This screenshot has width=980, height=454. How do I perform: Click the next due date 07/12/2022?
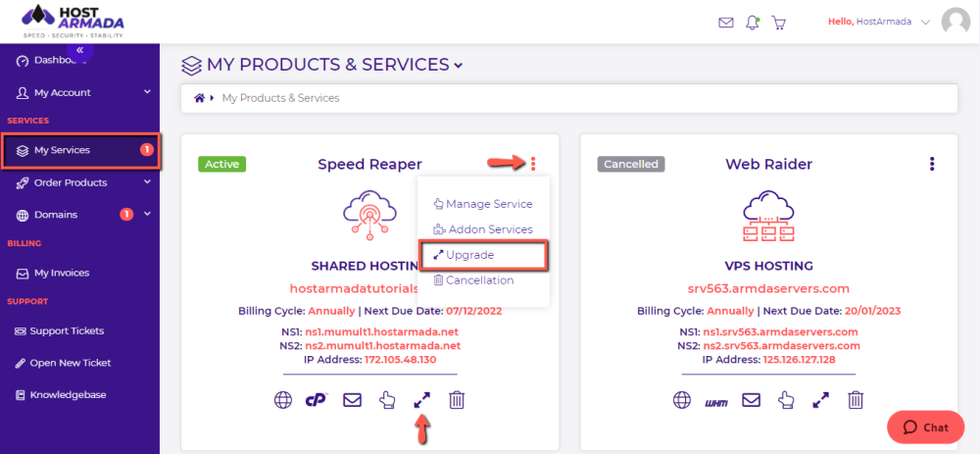pyautogui.click(x=473, y=311)
